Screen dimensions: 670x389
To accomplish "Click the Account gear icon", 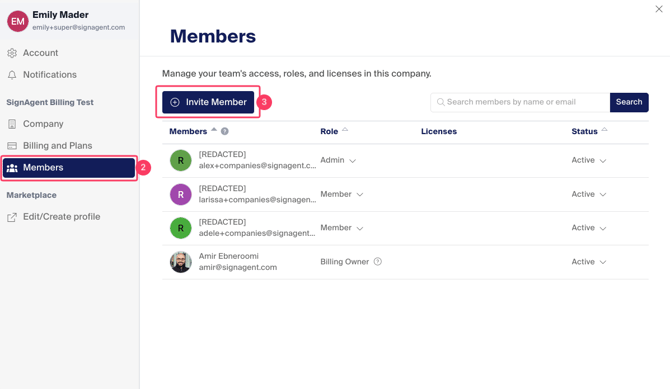I will (12, 53).
